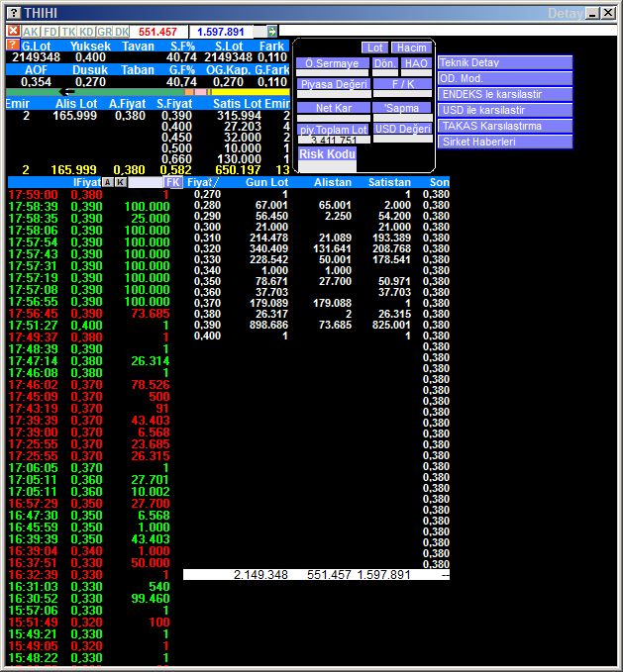Select the 17:59:00 trade row

tap(89, 195)
